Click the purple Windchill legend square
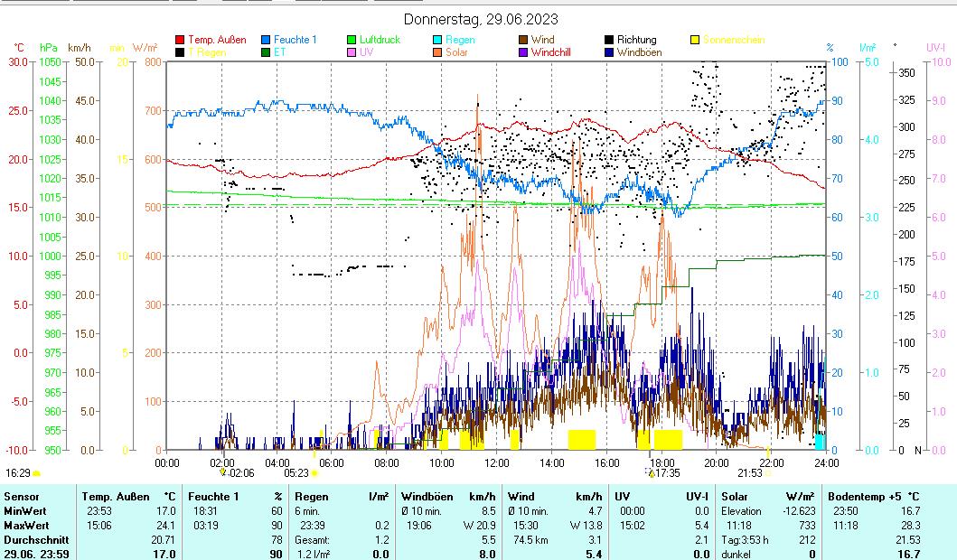 [x=524, y=52]
